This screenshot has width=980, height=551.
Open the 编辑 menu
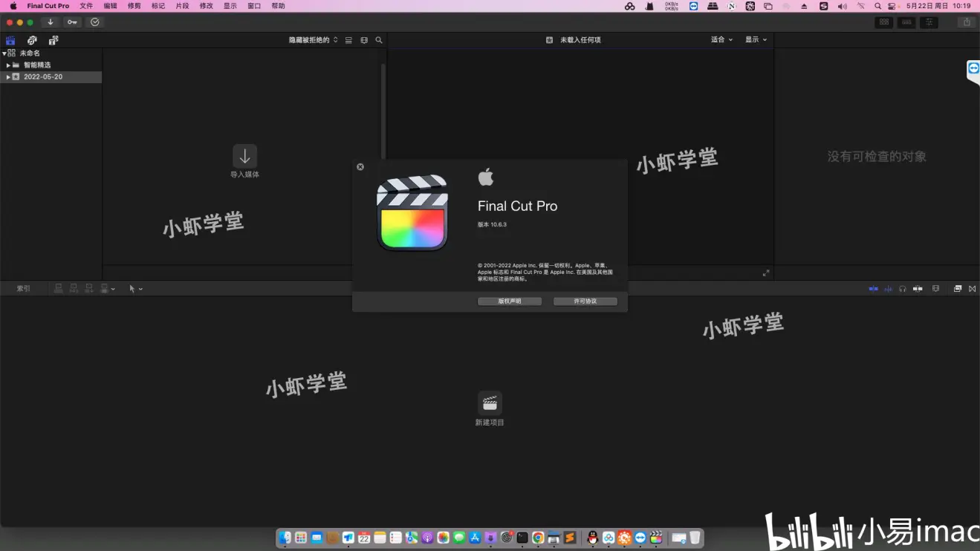click(110, 6)
